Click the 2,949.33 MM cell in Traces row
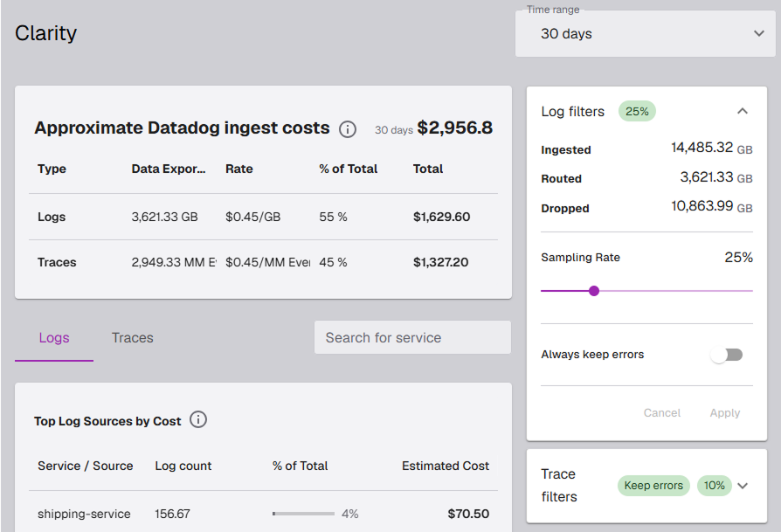The width and height of the screenshot is (781, 532). (x=174, y=263)
